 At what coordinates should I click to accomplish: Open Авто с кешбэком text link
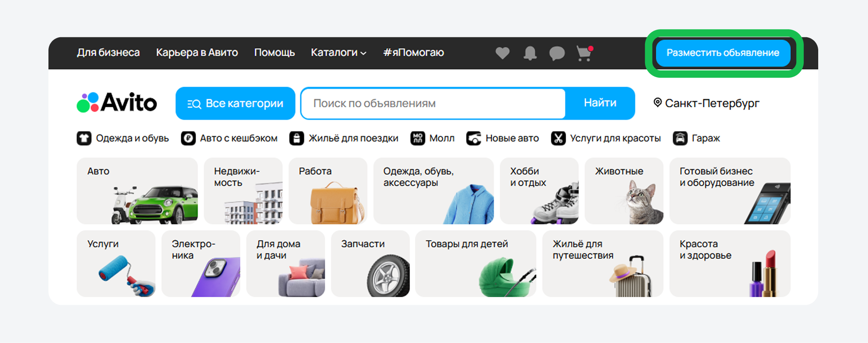tap(239, 138)
